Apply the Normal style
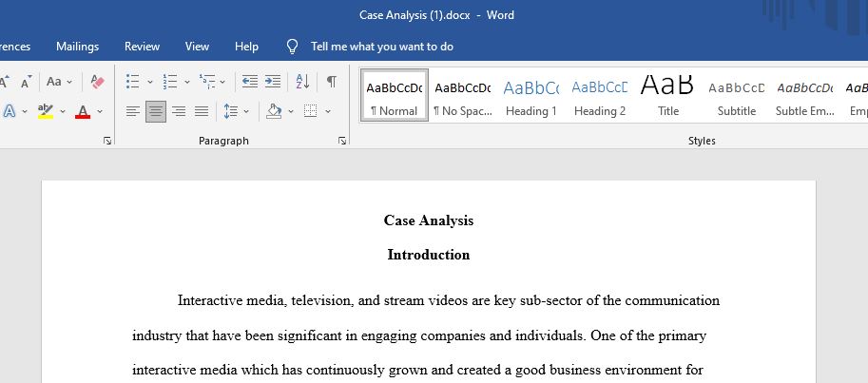This screenshot has height=383, width=868. click(395, 95)
